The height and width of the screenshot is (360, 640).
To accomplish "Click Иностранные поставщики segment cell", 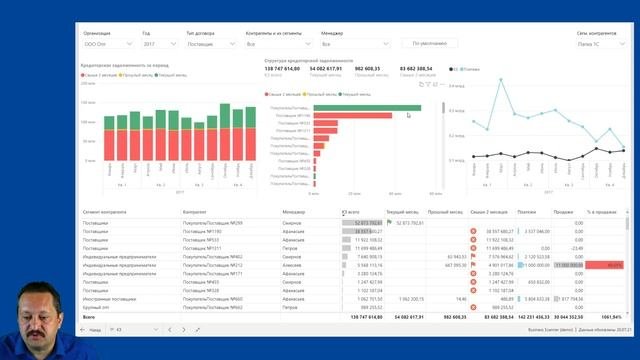I will pyautogui.click(x=109, y=299).
